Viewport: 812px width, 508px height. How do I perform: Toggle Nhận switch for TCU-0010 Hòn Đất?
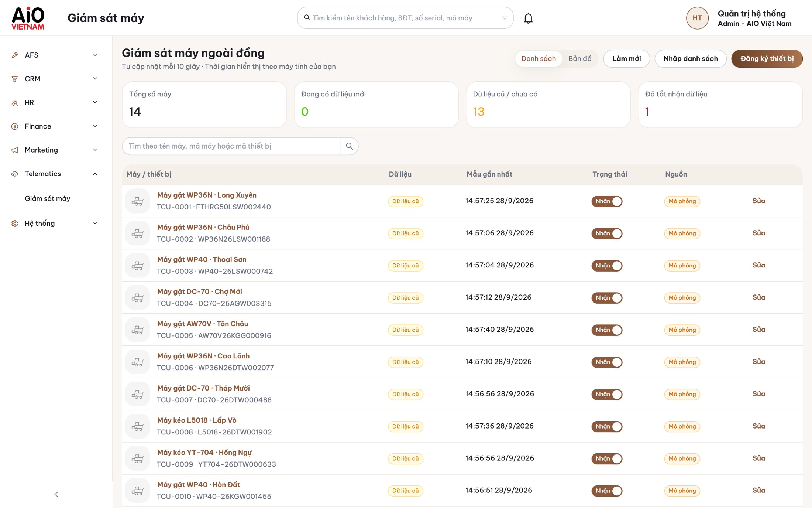(x=607, y=491)
